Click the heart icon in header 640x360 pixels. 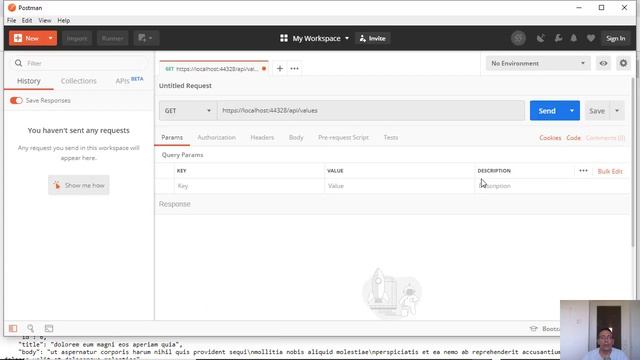coord(591,38)
